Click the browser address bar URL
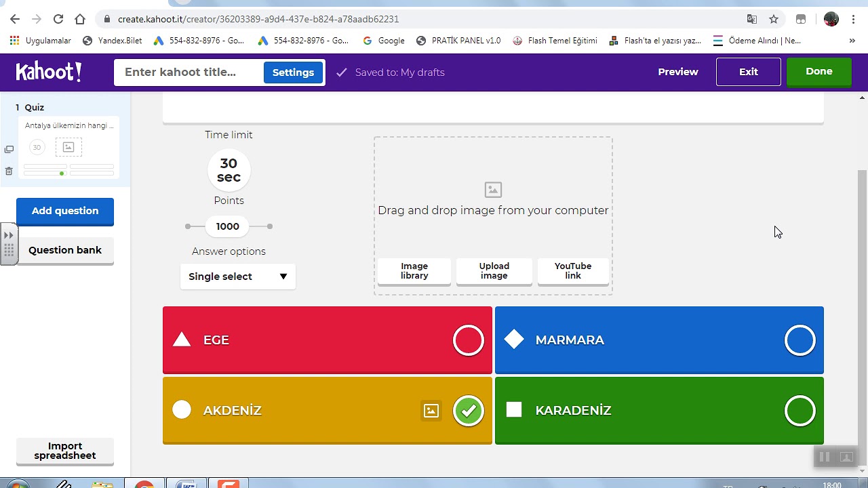 tap(258, 19)
